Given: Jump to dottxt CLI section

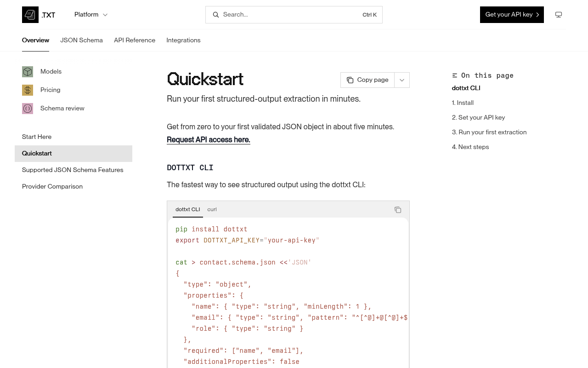Looking at the screenshot, I should 466,88.
